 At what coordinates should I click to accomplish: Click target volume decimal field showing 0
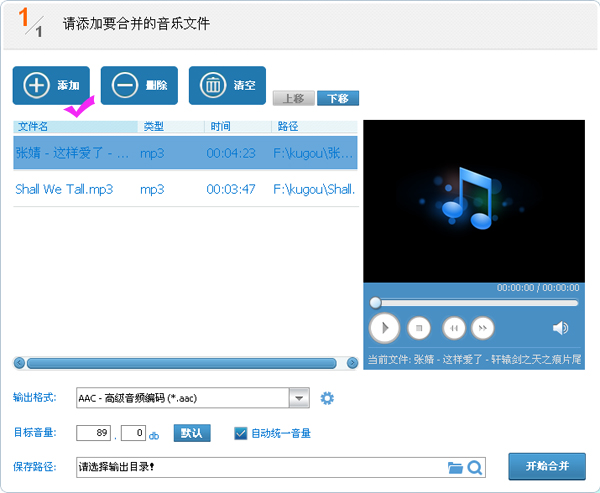pos(133,433)
